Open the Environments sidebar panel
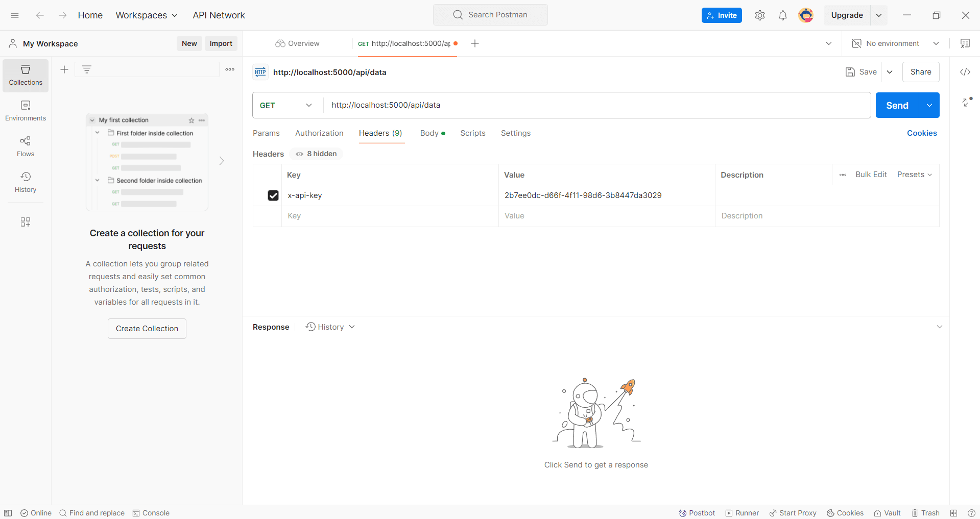 pos(25,111)
